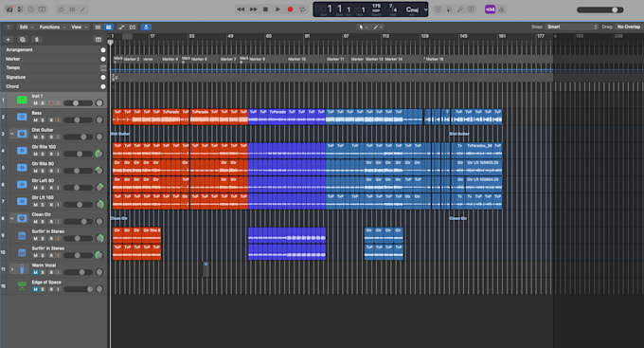Duplicate the selected track

22,40
